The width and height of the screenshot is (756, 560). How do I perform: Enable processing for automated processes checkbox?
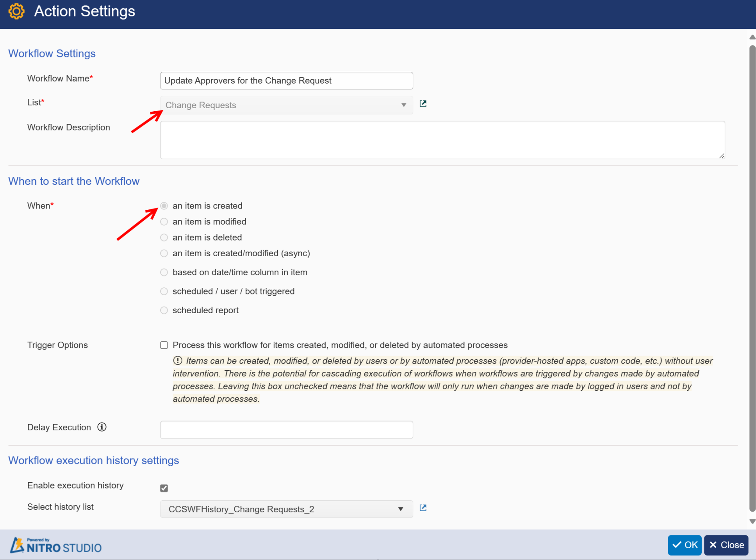164,345
